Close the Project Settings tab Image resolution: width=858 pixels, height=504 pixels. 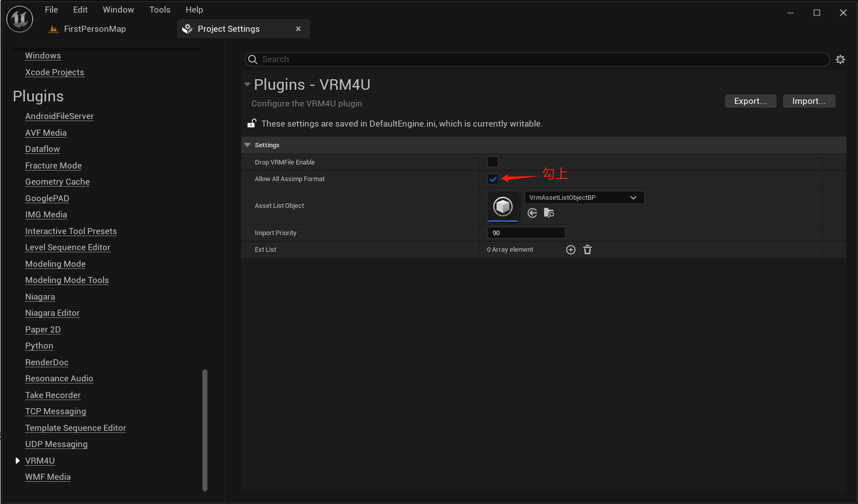point(298,29)
